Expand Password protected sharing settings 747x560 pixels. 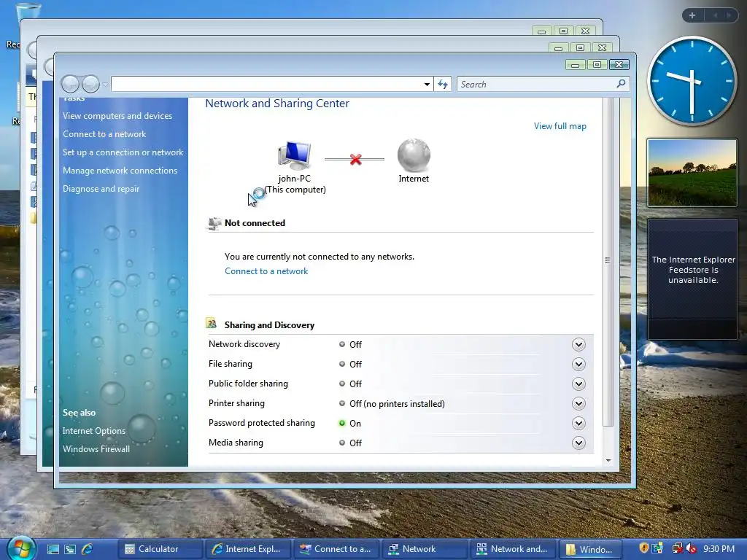(578, 424)
